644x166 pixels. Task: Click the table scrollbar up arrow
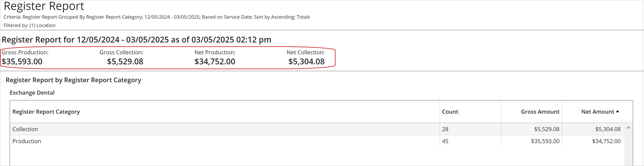tap(628, 128)
